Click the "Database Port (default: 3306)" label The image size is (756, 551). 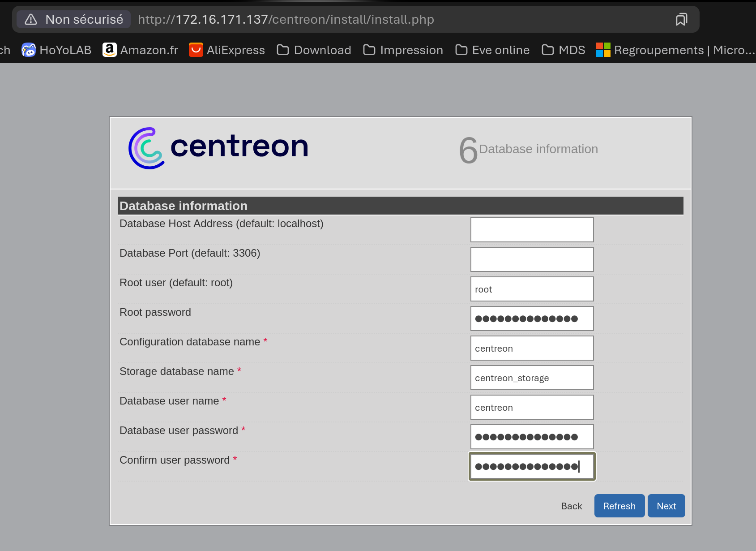point(190,253)
